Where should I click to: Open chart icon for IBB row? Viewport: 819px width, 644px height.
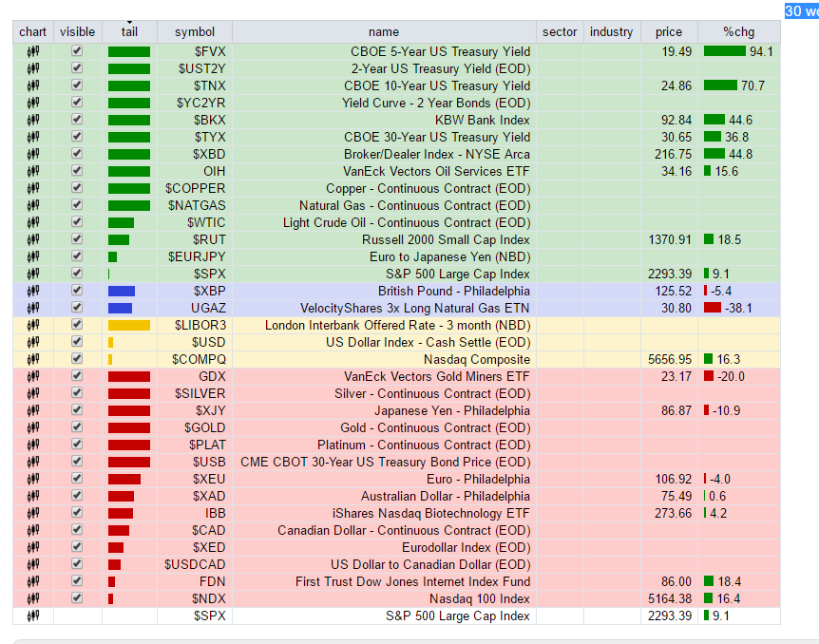pyautogui.click(x=33, y=514)
